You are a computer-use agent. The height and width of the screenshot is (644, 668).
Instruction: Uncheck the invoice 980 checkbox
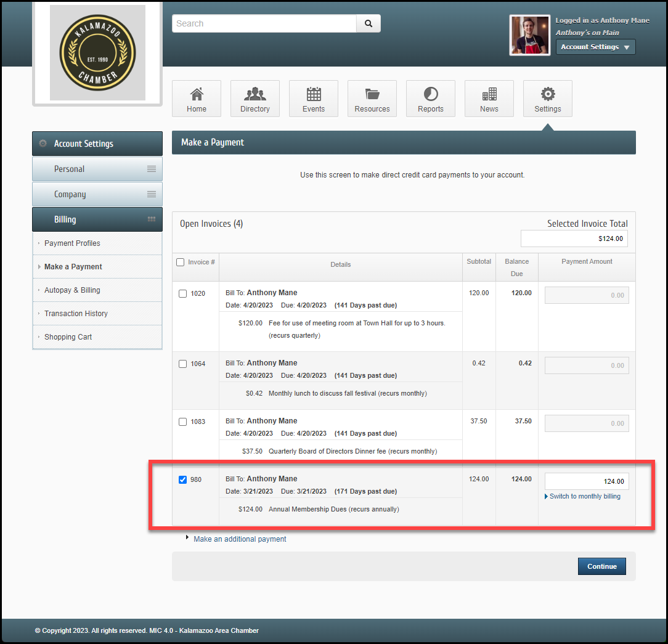(182, 479)
